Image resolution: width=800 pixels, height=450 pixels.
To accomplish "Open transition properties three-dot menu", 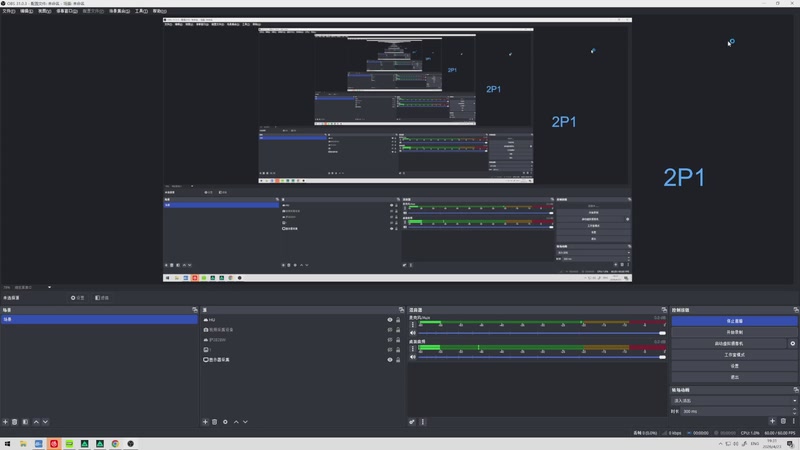I will [793, 421].
